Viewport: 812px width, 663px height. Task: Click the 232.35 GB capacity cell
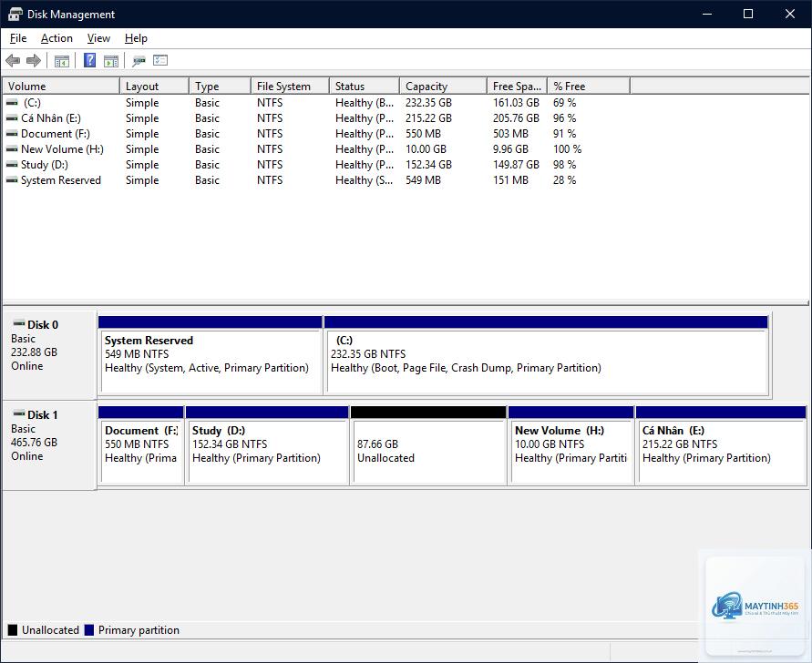point(428,103)
